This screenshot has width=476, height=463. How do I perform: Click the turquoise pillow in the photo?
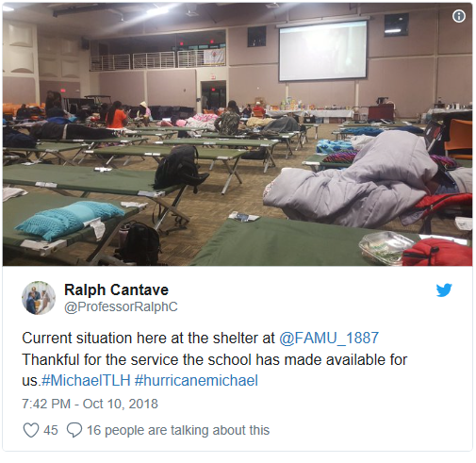tap(70, 219)
